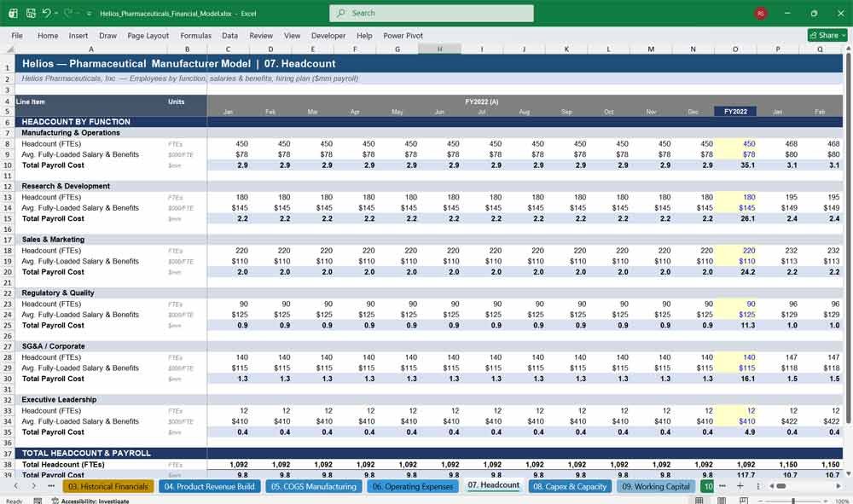
Task: Click the Search box in title bar
Action: tap(432, 13)
